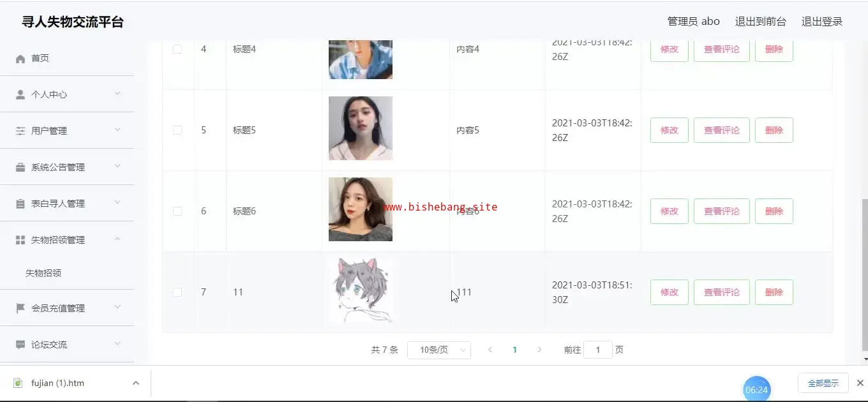Select the checkbox for row 6
Image resolution: width=868 pixels, height=402 pixels.
[x=177, y=211]
